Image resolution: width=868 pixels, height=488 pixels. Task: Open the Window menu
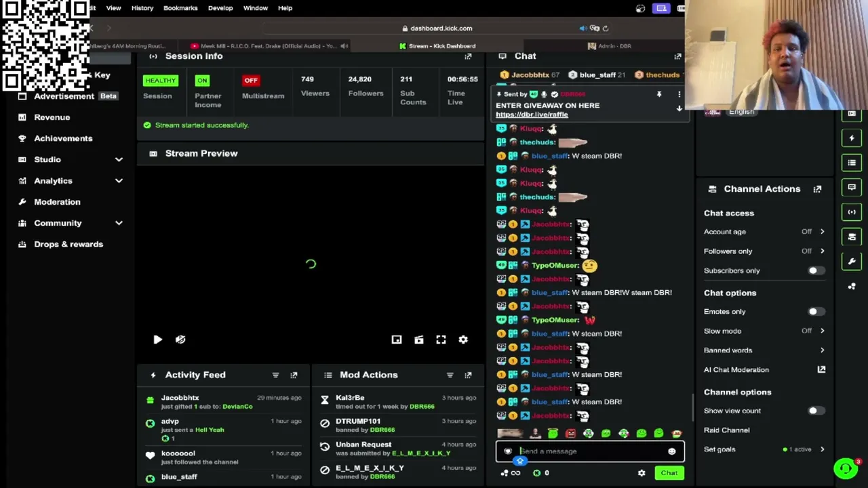(256, 8)
